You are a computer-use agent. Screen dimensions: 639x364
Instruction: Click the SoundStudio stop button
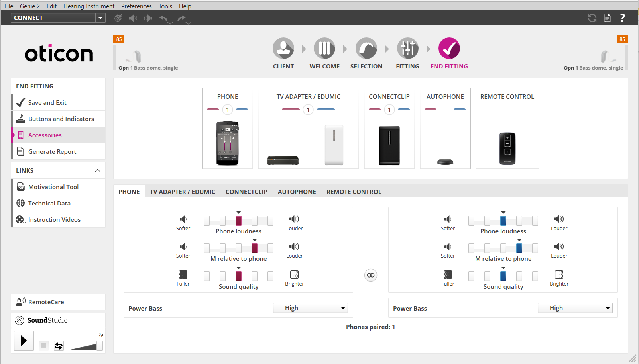click(x=44, y=346)
